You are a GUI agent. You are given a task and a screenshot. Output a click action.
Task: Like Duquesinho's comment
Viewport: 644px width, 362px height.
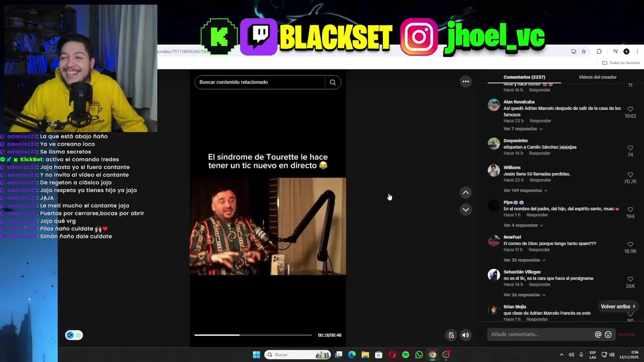point(630,148)
